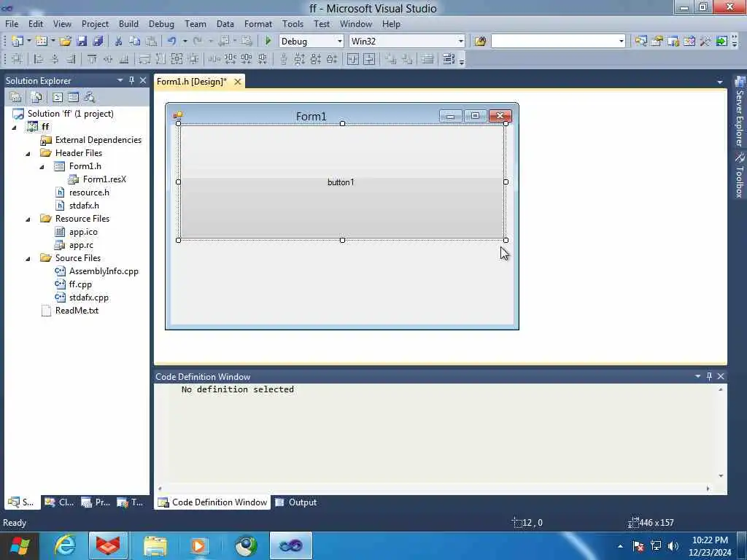747x560 pixels.
Task: Click the volume speaker tray icon
Action: click(673, 546)
